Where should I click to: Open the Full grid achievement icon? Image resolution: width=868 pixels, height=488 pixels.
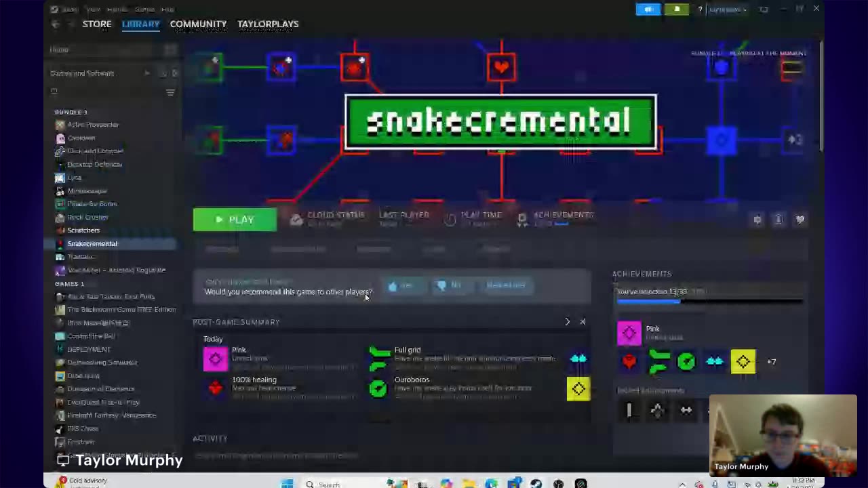[x=379, y=359]
